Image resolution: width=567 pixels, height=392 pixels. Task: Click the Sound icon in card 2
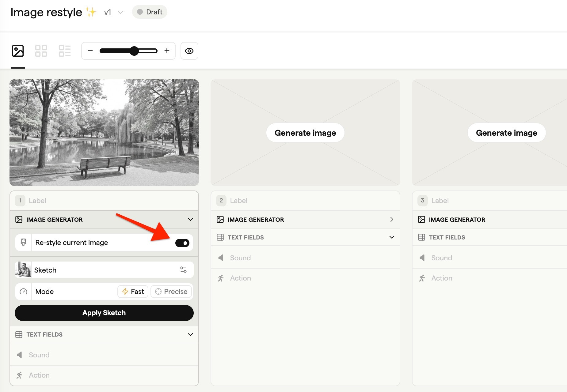coord(220,258)
